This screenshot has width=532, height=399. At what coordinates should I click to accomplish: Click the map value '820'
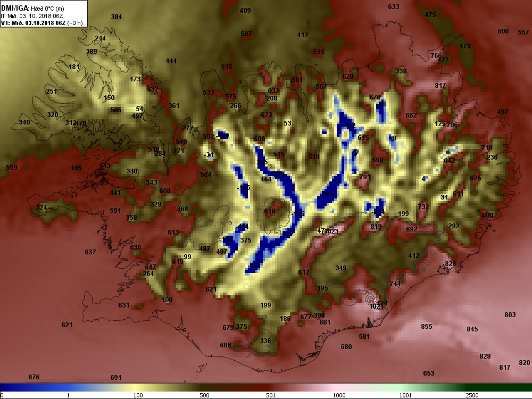(x=525, y=363)
